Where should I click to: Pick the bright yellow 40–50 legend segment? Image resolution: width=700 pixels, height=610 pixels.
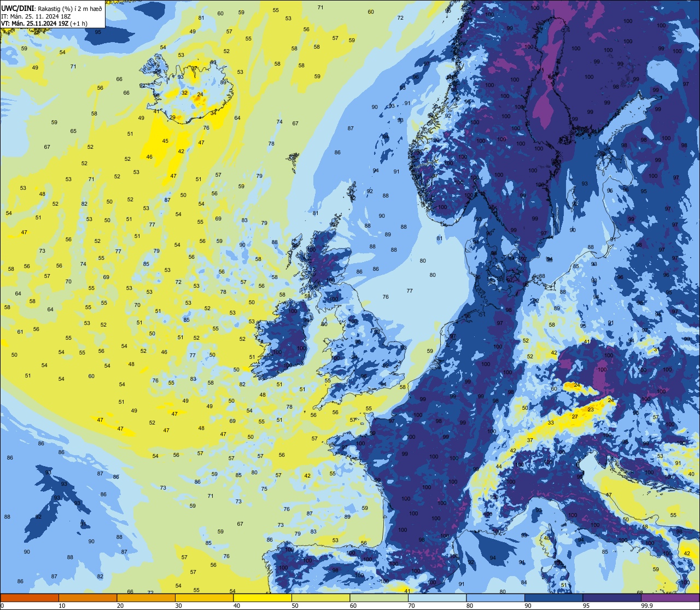[262, 597]
